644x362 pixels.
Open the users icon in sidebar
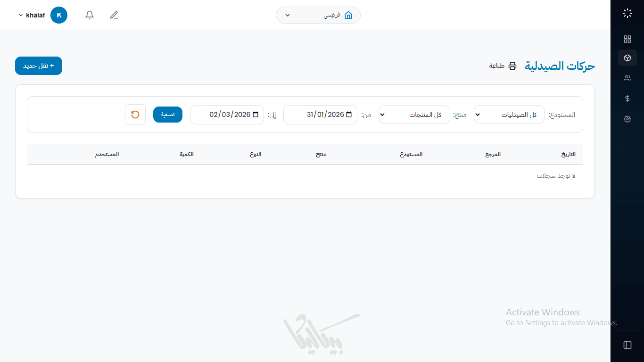click(627, 78)
